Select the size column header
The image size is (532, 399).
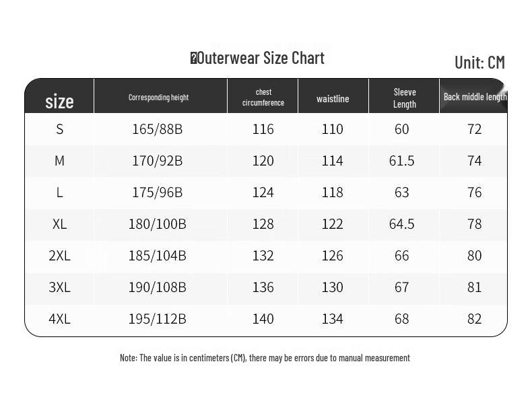point(59,101)
